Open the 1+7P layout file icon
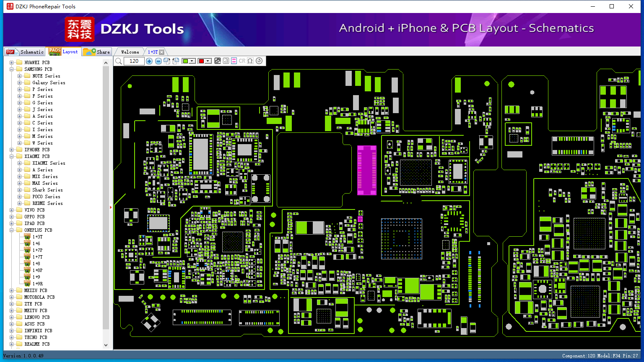 point(27,250)
